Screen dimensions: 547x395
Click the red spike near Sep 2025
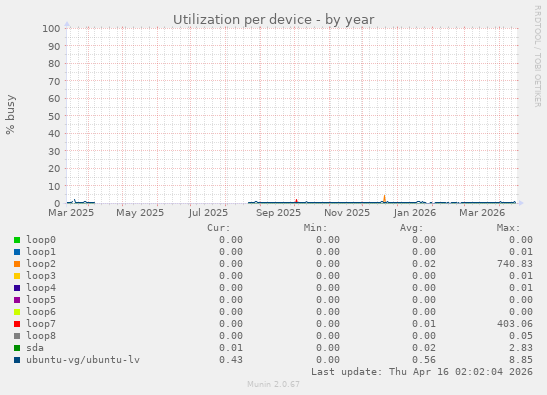pos(296,201)
